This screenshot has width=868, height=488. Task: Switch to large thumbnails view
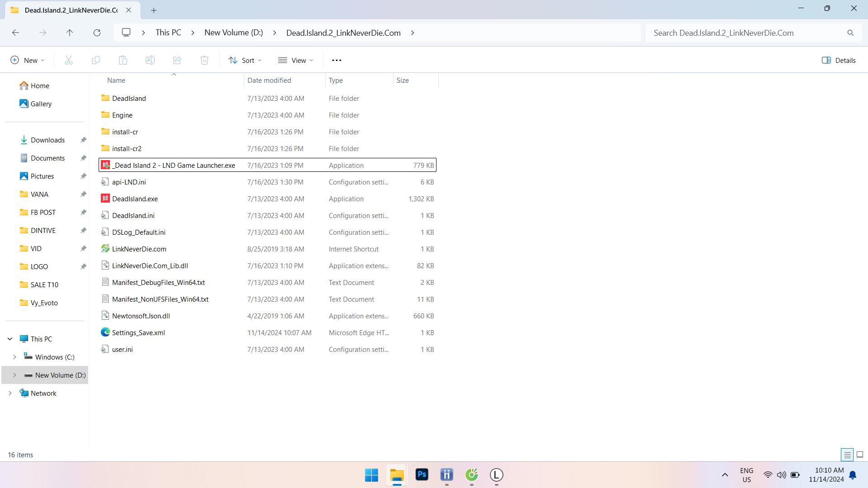click(860, 455)
